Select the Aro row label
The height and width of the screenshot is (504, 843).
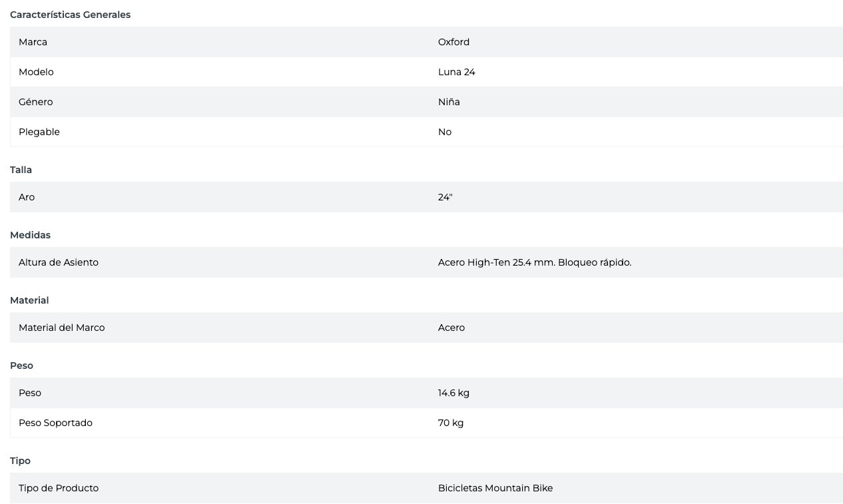pyautogui.click(x=27, y=197)
